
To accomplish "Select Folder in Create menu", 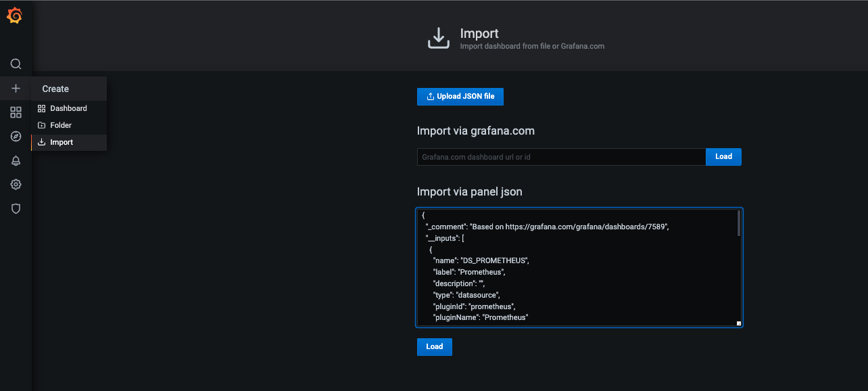I will point(69,125).
